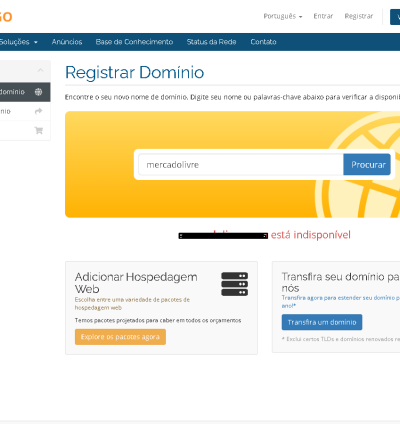Click the globe icon in sidebar
The image size is (400, 424).
pyautogui.click(x=38, y=92)
